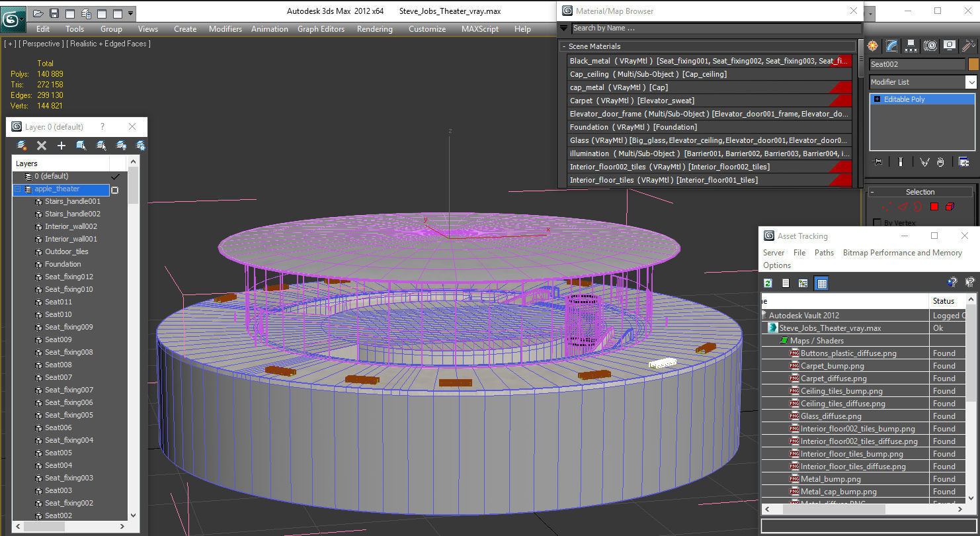Open the Modifier List dropdown
The height and width of the screenshot is (536, 980).
click(x=971, y=82)
